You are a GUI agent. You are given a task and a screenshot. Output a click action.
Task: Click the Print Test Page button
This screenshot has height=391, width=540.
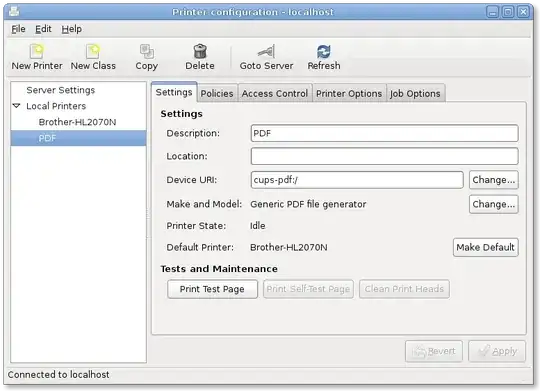pyautogui.click(x=212, y=289)
